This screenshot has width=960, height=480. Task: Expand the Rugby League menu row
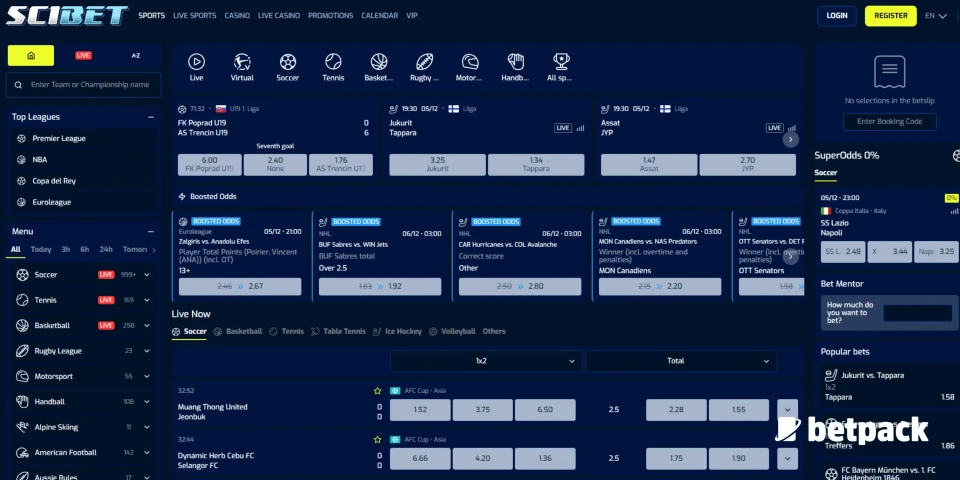click(147, 351)
